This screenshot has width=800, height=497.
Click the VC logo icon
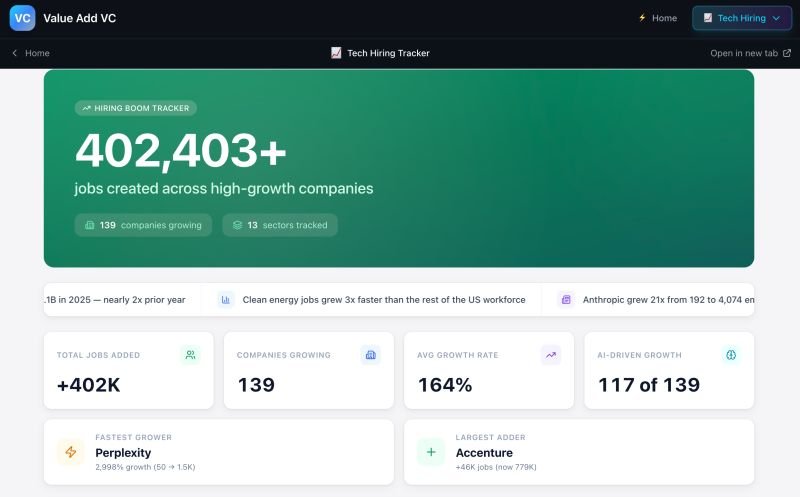click(22, 18)
